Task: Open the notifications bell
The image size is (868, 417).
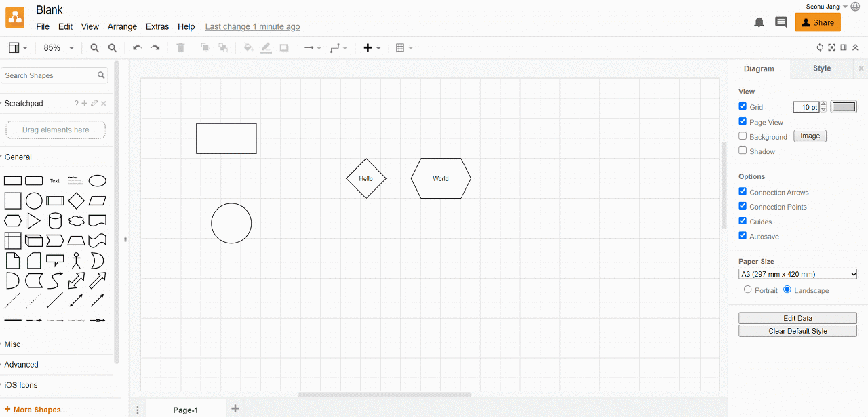Action: point(759,22)
